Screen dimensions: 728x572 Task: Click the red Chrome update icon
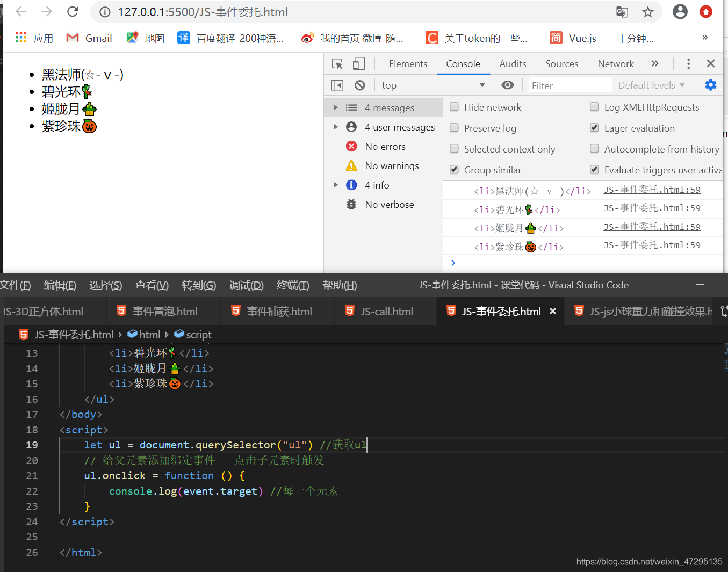point(706,12)
